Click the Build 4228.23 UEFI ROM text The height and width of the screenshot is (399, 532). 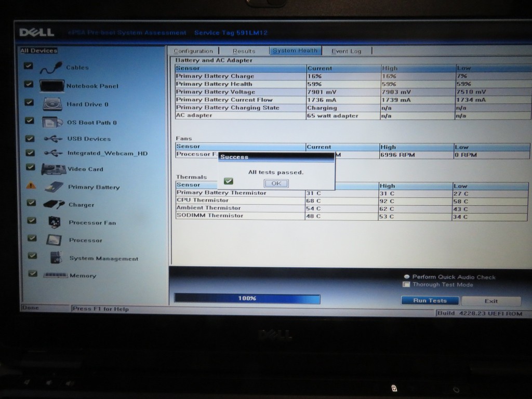pos(480,313)
